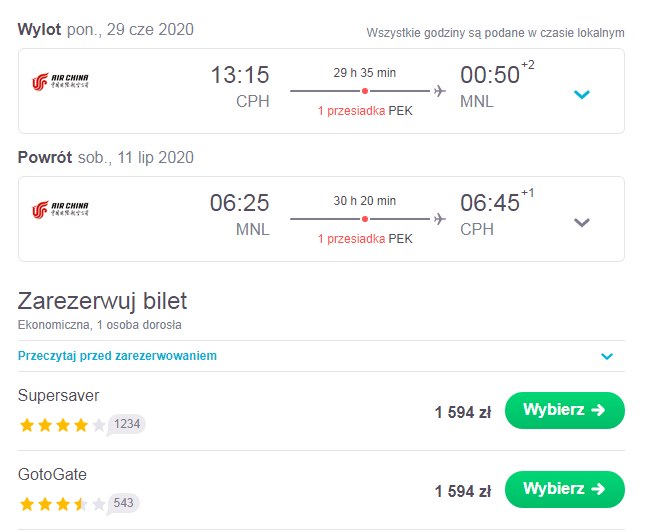Click the 1 przesiadka PEK label on outbound flight
This screenshot has height=532, width=649.
click(365, 111)
